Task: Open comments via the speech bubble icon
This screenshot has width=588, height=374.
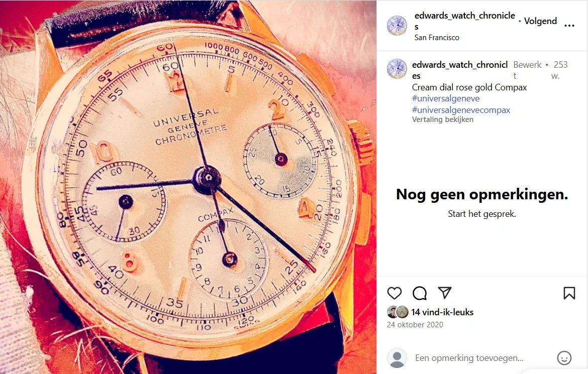Action: [x=420, y=293]
